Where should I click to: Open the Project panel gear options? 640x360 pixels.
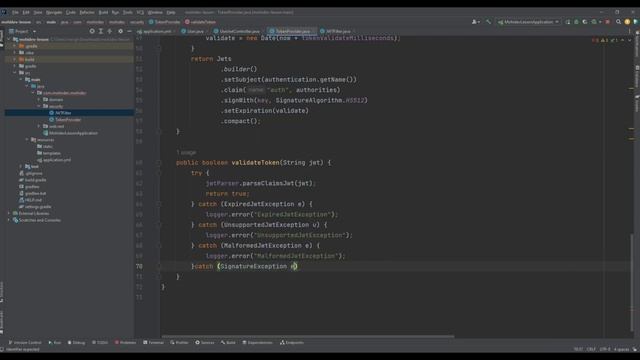[120, 31]
